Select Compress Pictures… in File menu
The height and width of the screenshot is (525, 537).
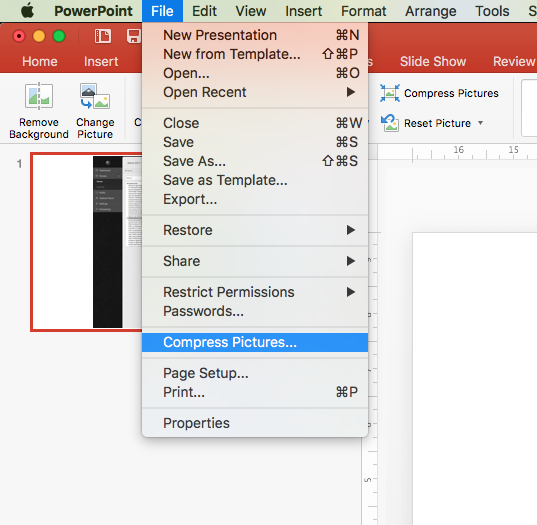click(255, 342)
